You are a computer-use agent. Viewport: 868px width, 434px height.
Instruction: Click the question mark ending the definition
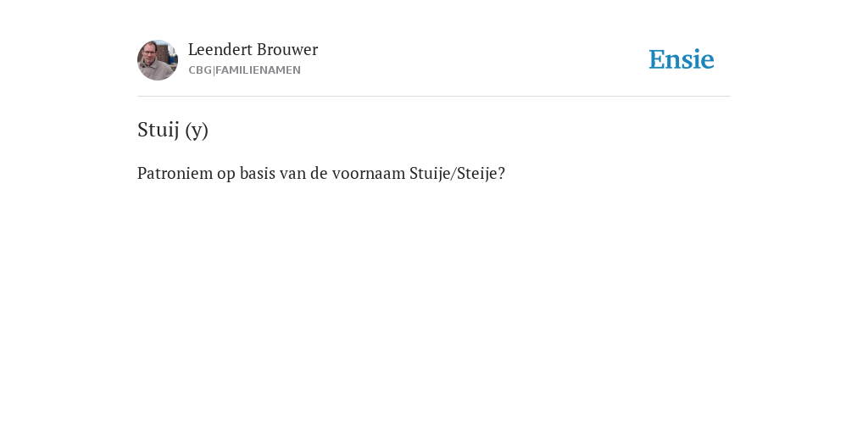(502, 173)
